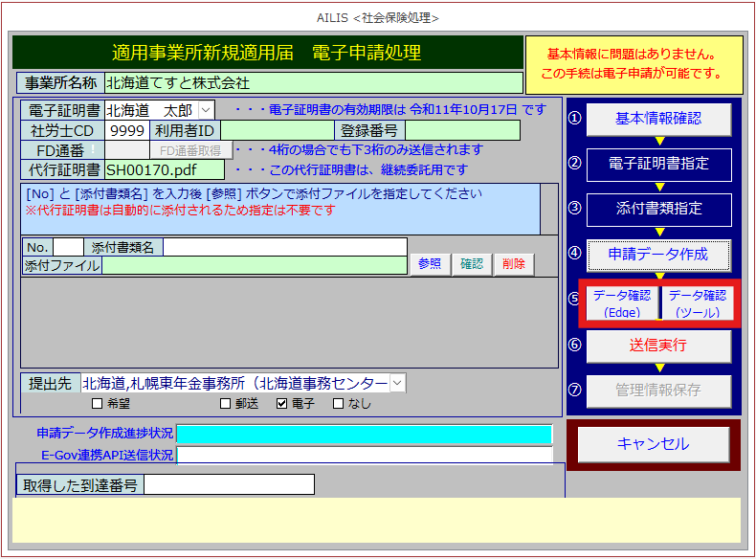Click the 申請データ作成進捗状況 progress bar
The image size is (756, 559).
(365, 434)
